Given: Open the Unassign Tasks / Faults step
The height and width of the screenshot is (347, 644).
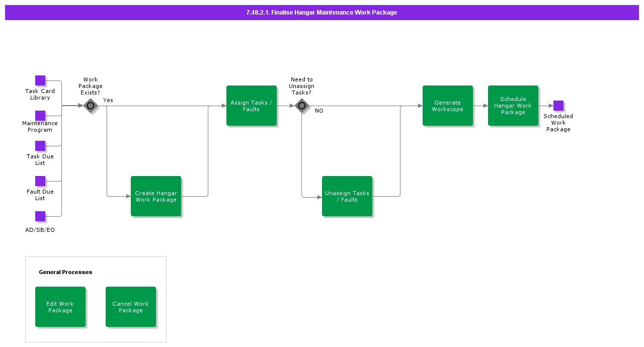Looking at the screenshot, I should [347, 196].
